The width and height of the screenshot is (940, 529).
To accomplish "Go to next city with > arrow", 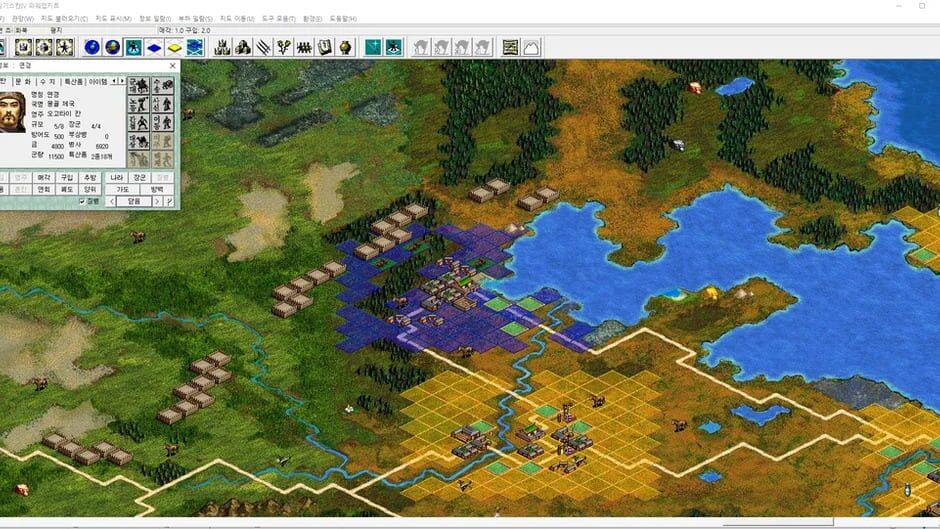I will (x=157, y=202).
